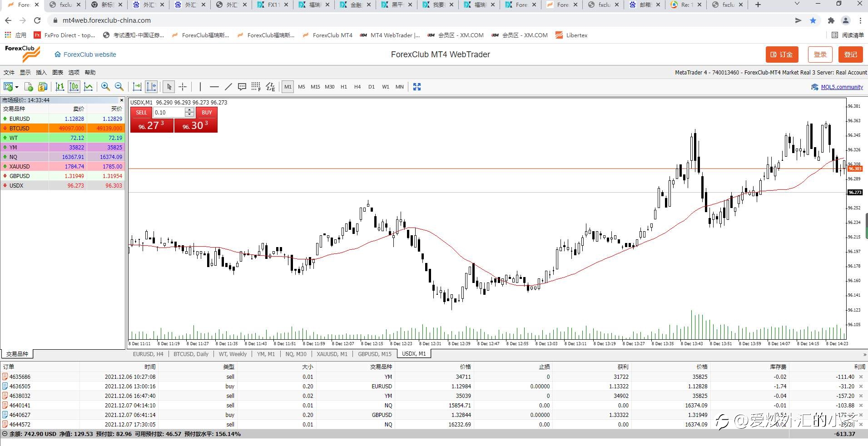
Task: Open the new chart toolbar icon
Action: (x=8, y=87)
